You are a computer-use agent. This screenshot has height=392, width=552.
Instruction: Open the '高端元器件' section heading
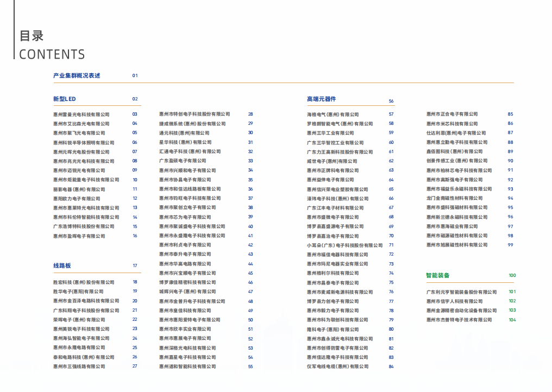tap(322, 99)
